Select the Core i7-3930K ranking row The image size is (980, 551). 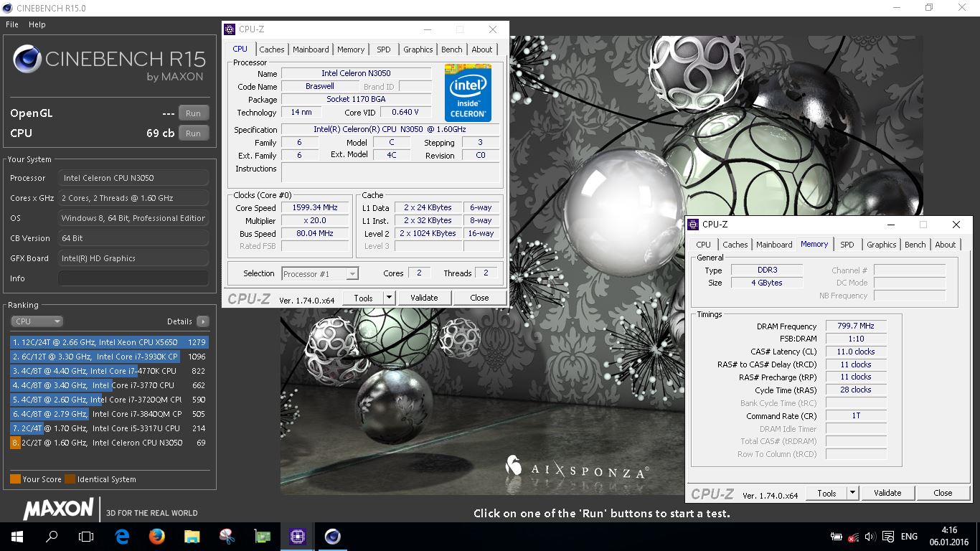tap(109, 357)
